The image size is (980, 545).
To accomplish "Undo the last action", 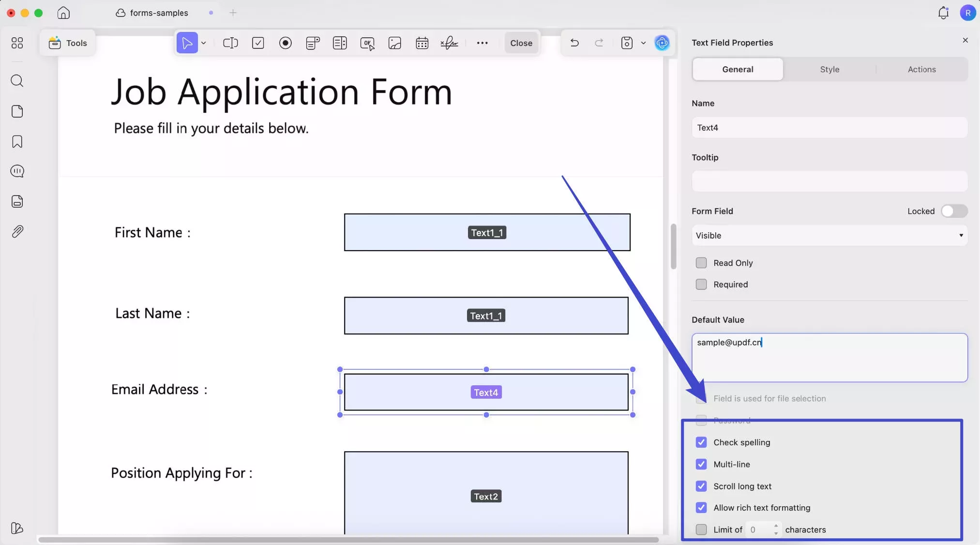I will click(x=574, y=43).
